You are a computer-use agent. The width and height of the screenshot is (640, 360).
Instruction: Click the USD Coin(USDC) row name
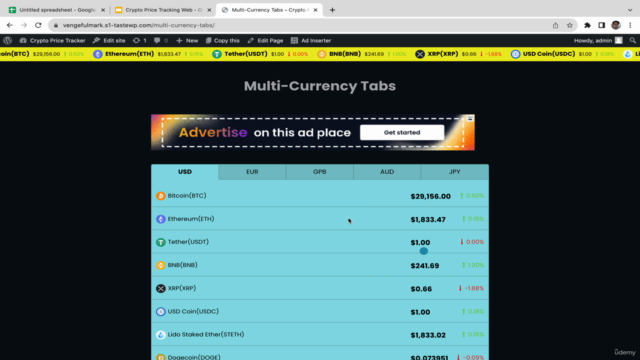pos(193,311)
